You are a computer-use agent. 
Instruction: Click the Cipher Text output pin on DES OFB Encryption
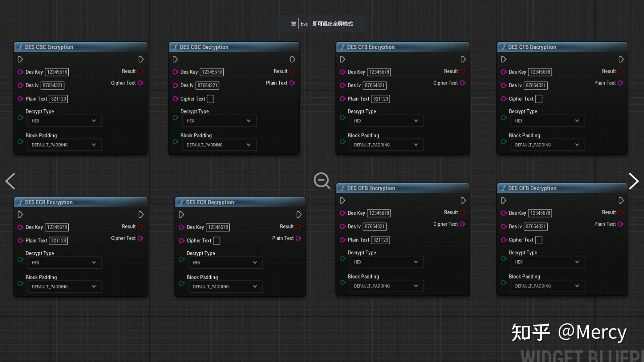(x=463, y=224)
